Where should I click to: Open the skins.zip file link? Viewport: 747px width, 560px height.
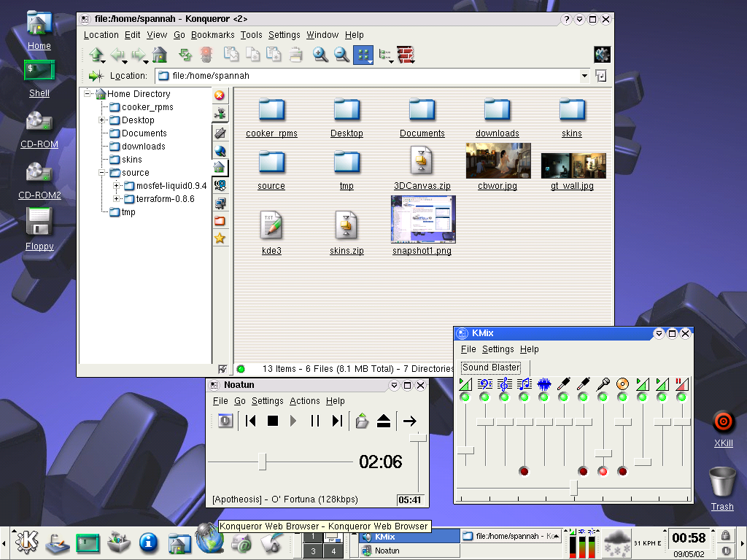(x=347, y=251)
